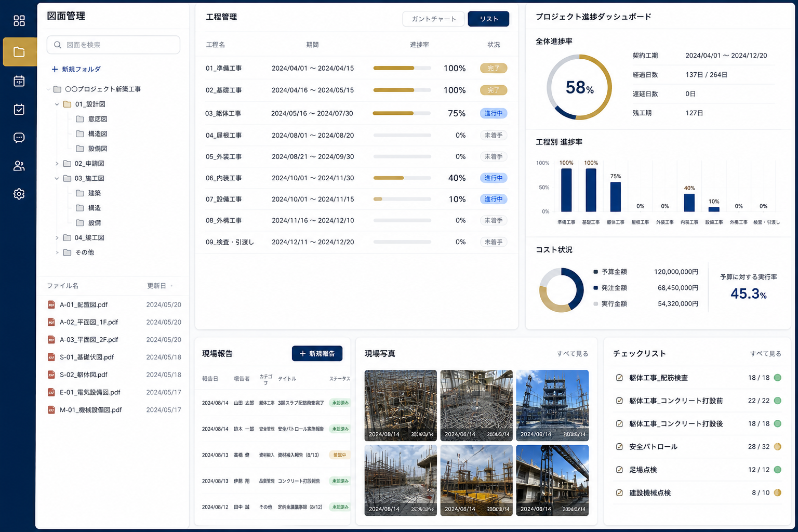The height and width of the screenshot is (532, 798).
Task: Click status dot of 建設機械点検 row
Action: click(x=778, y=493)
